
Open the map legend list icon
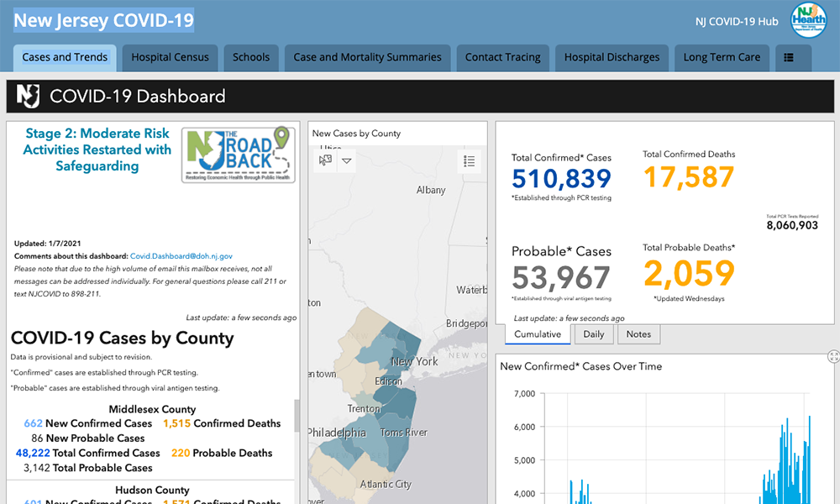point(470,160)
